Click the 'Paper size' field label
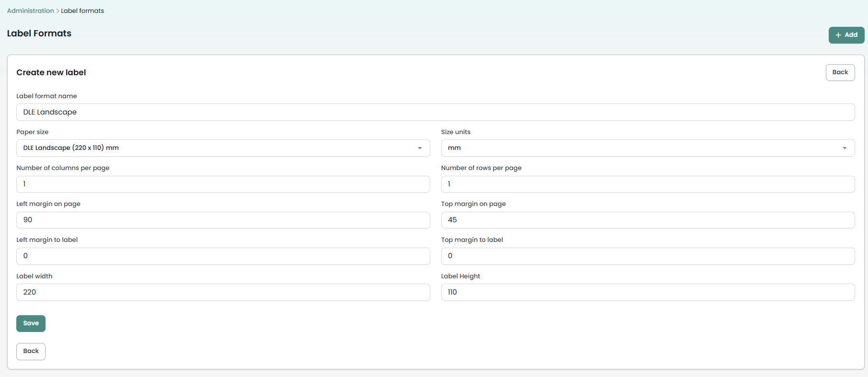This screenshot has width=868, height=377. coord(33,132)
